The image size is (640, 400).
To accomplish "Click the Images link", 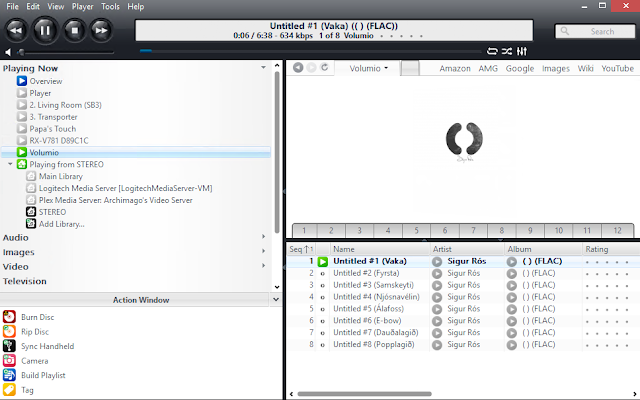I will pyautogui.click(x=556, y=69).
